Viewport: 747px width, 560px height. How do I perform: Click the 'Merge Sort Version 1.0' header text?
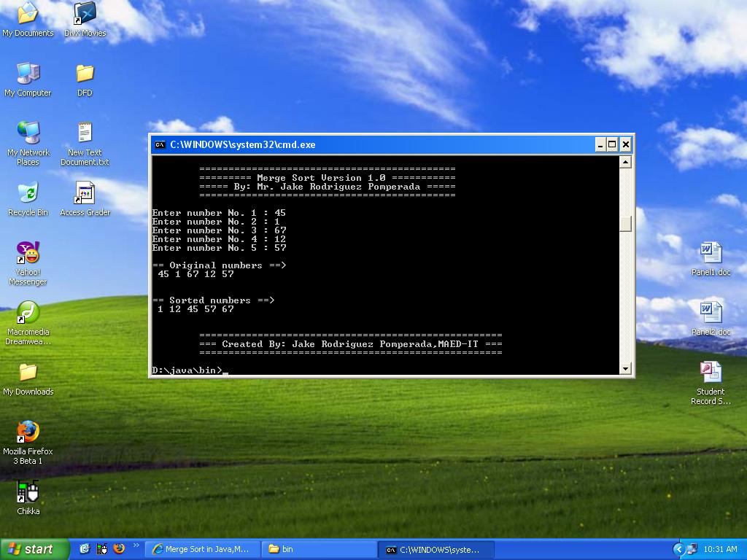point(321,178)
